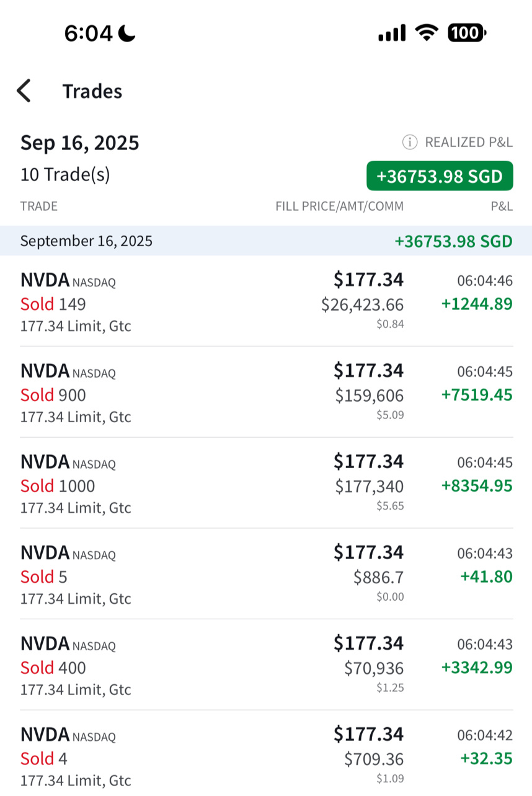Tap the green +36753.98 SGD badge
532x796 pixels.
coord(440,176)
